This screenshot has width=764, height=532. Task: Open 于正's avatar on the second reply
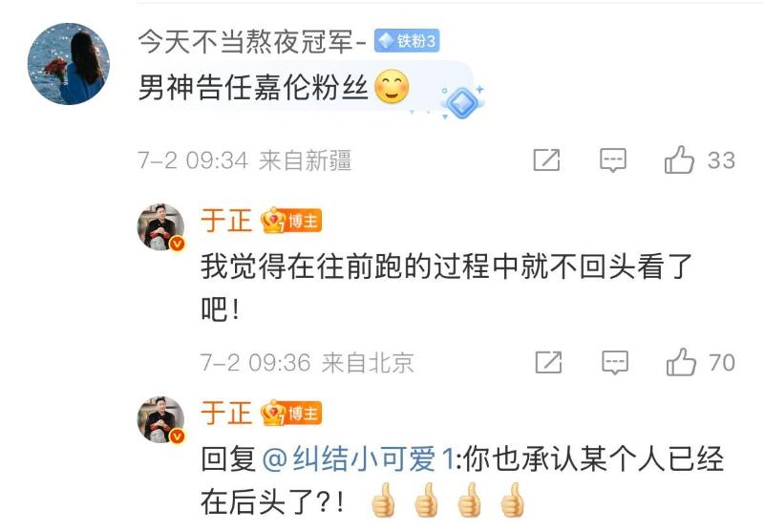point(161,419)
